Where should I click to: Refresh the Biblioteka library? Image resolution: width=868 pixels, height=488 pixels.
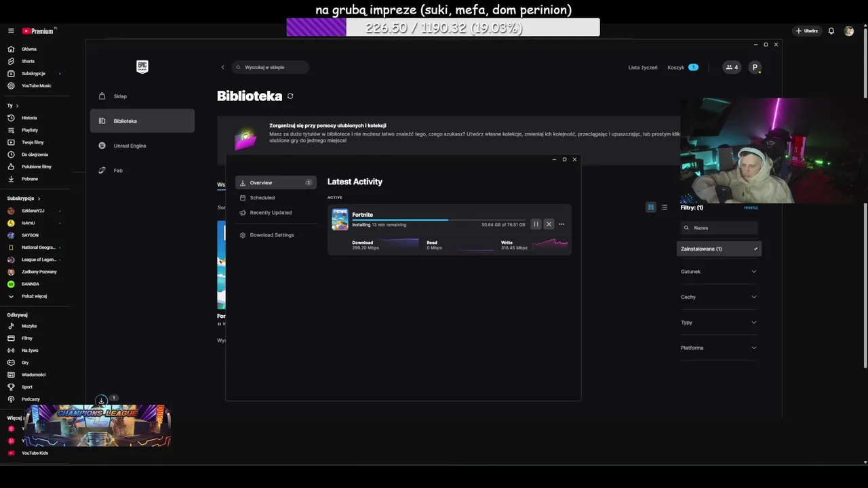coord(290,96)
